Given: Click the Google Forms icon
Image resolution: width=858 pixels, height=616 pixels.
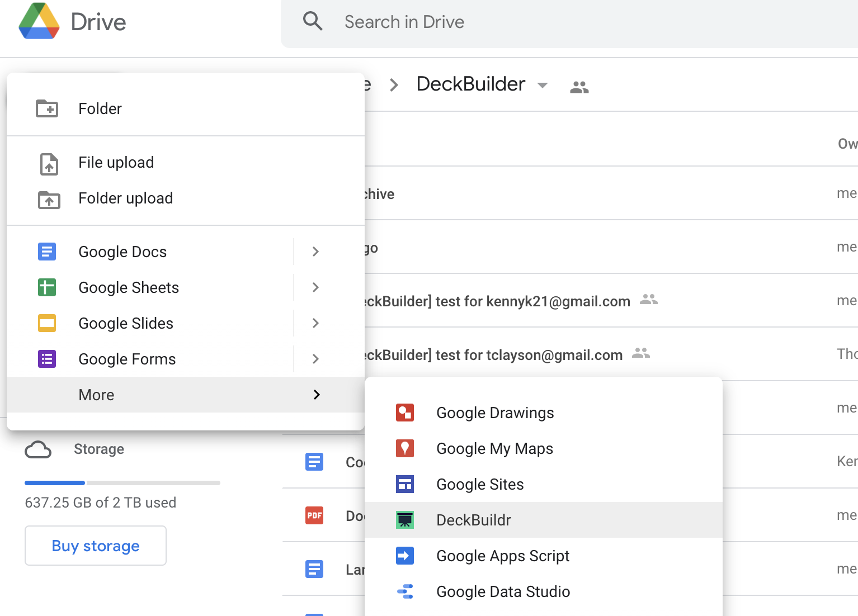Looking at the screenshot, I should point(47,359).
